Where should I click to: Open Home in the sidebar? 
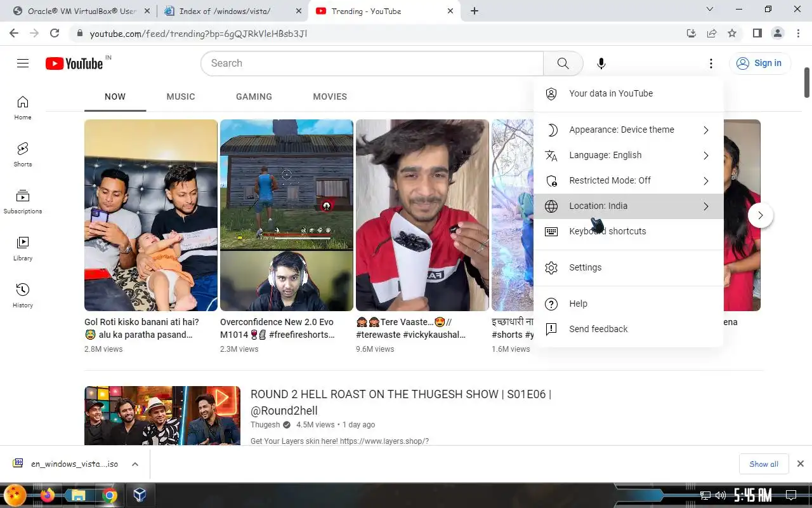coord(23,107)
